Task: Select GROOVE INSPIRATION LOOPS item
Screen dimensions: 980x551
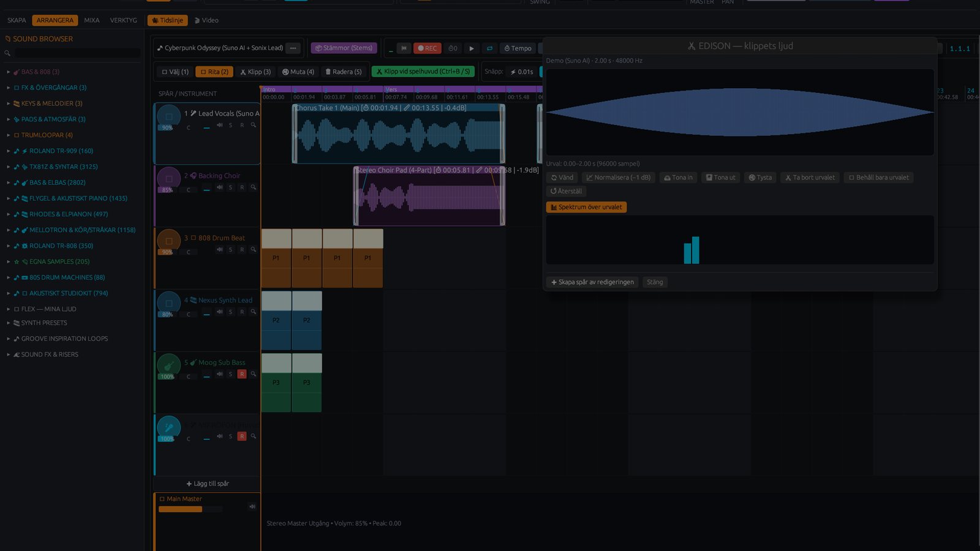Action: (61, 339)
